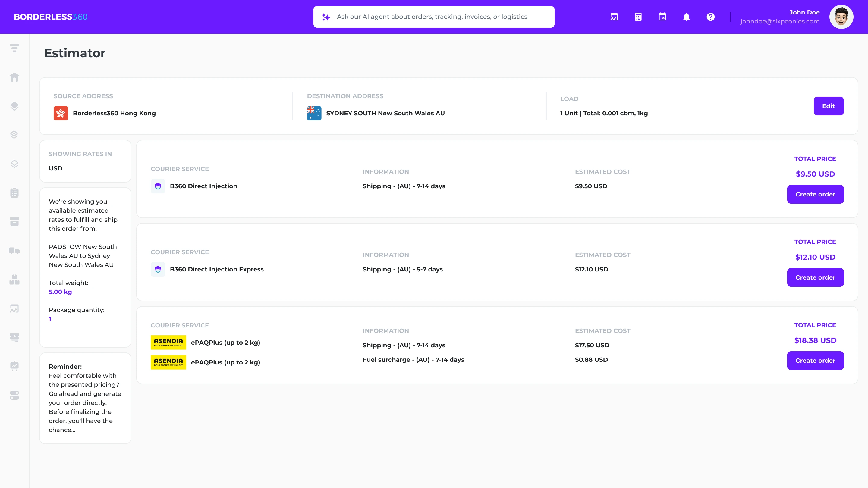
Task: Click Edit on address summary
Action: click(x=828, y=106)
